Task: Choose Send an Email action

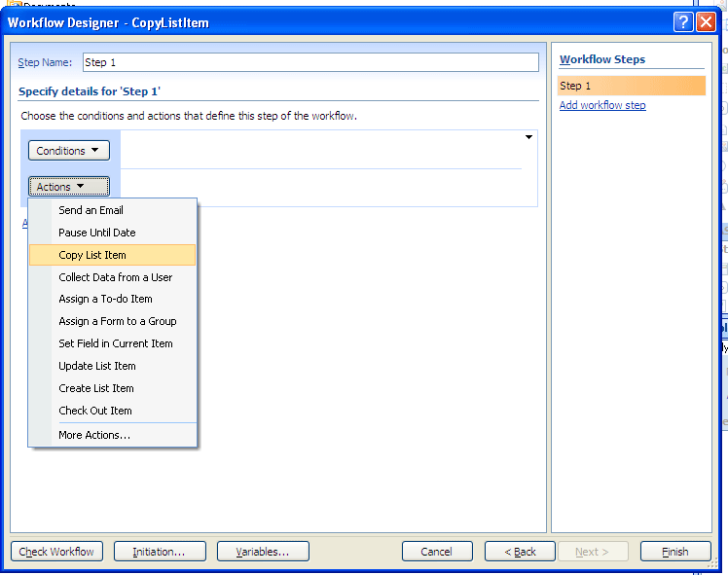Action: (112, 210)
